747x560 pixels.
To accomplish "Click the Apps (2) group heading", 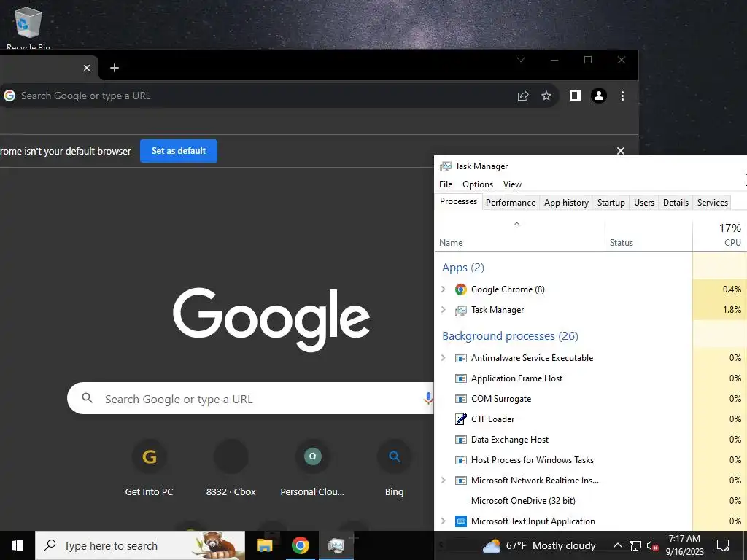I will click(x=462, y=268).
